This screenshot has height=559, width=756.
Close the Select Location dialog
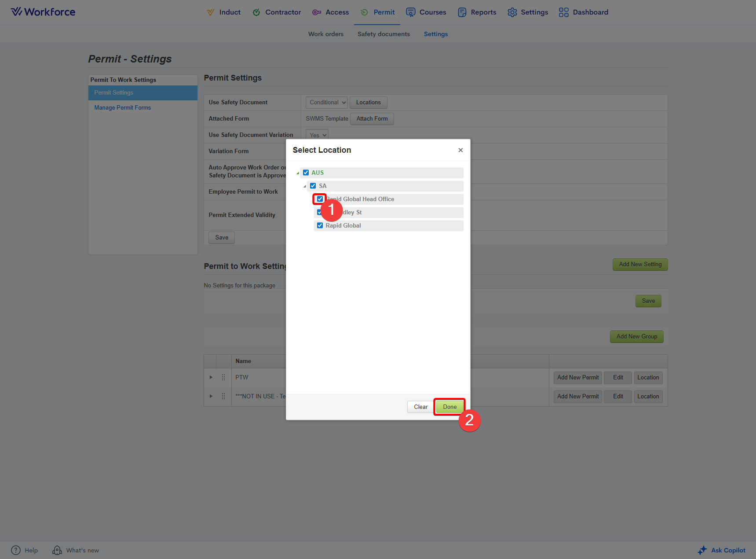[460, 150]
